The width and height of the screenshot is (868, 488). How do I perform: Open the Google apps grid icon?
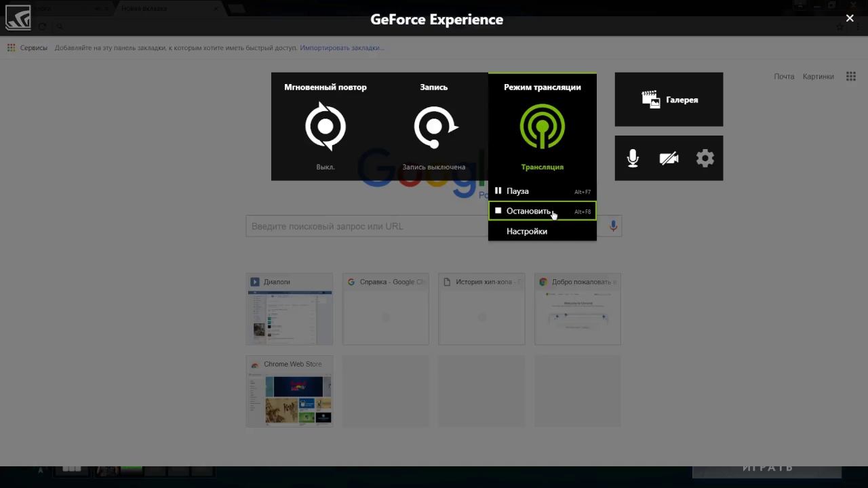(x=851, y=77)
